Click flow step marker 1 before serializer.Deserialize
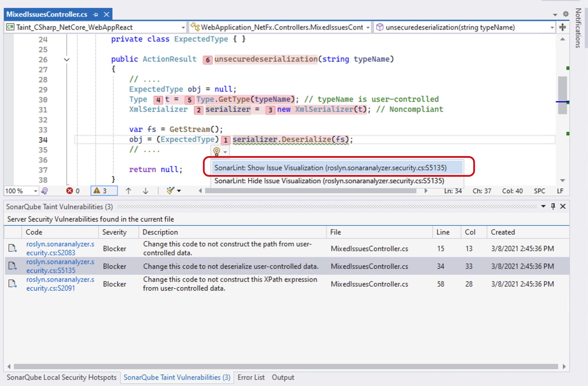Image resolution: width=588 pixels, height=386 pixels. (226, 140)
